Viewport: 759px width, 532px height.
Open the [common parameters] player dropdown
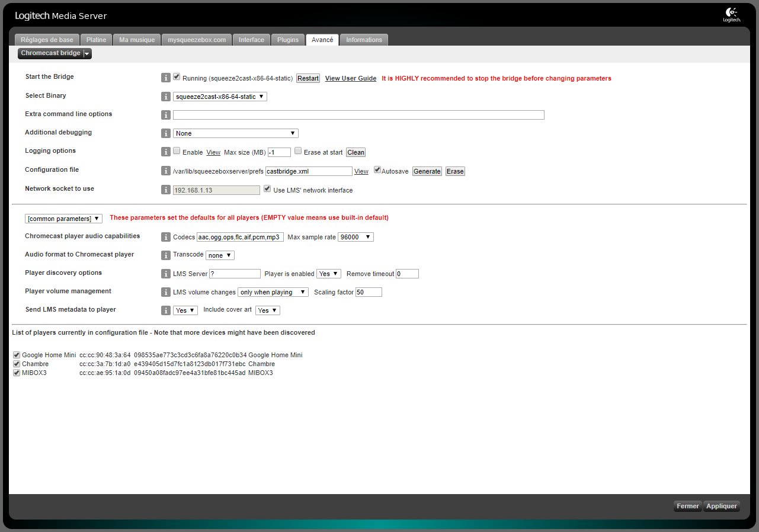click(63, 219)
